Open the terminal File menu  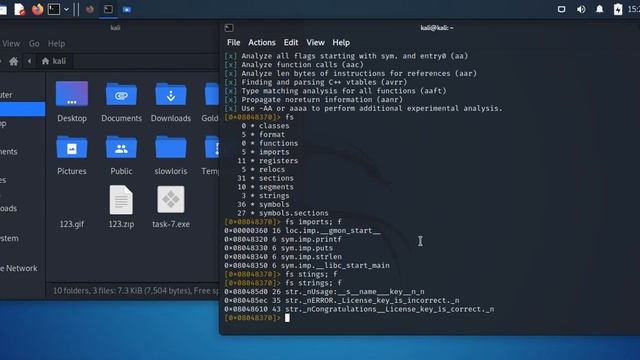tap(233, 42)
